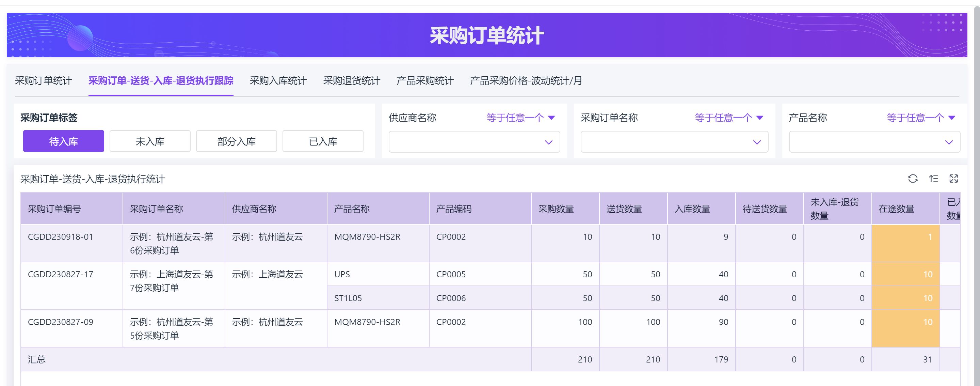
Task: Switch to the 采购入库统计 tab
Action: pos(278,81)
